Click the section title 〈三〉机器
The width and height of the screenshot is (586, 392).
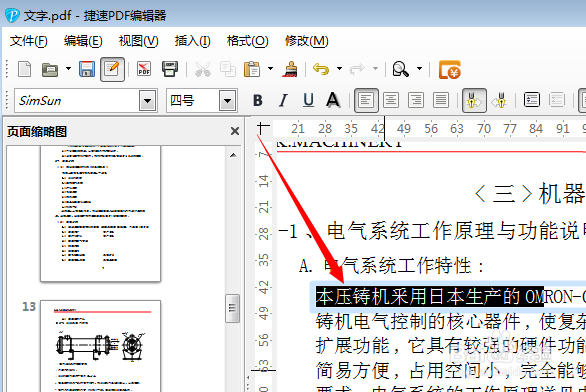coord(529,194)
